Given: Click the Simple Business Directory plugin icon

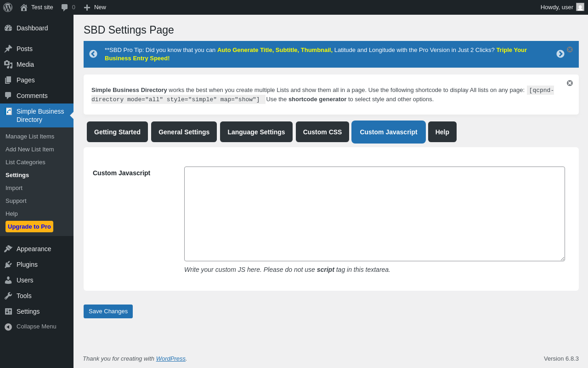Looking at the screenshot, I should pos(9,111).
